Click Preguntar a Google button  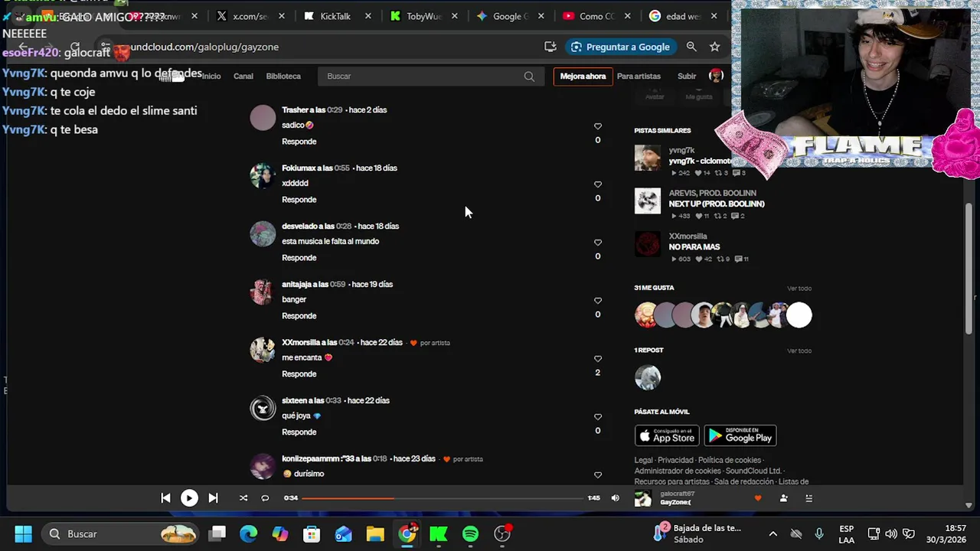coord(621,47)
